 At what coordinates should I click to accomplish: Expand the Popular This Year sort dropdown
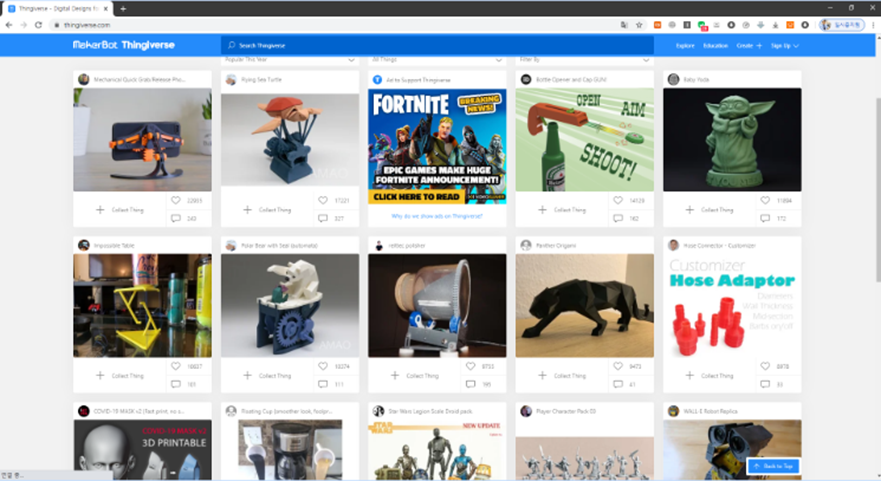[290, 60]
